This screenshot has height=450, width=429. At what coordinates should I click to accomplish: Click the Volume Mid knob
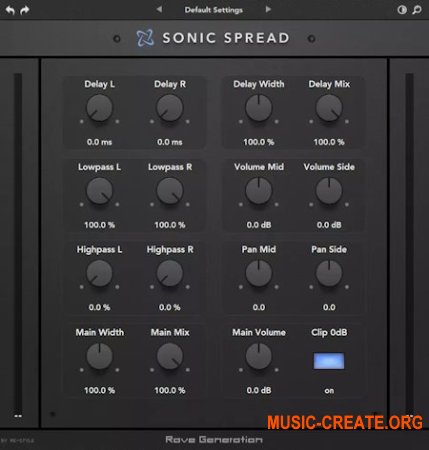(259, 191)
